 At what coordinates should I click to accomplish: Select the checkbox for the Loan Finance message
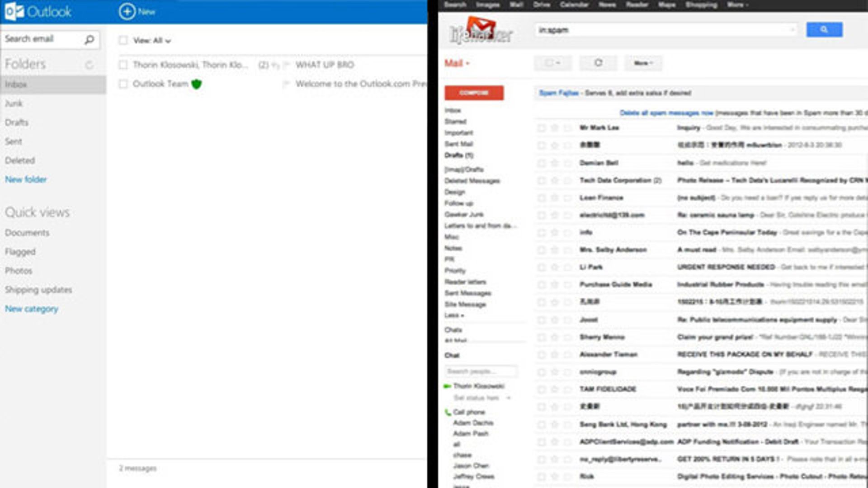[x=542, y=197]
